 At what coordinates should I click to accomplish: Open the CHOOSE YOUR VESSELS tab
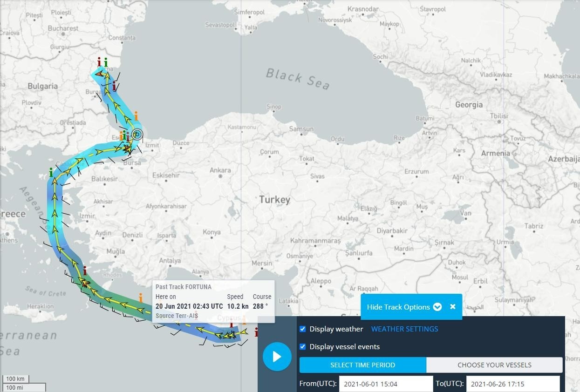click(494, 365)
